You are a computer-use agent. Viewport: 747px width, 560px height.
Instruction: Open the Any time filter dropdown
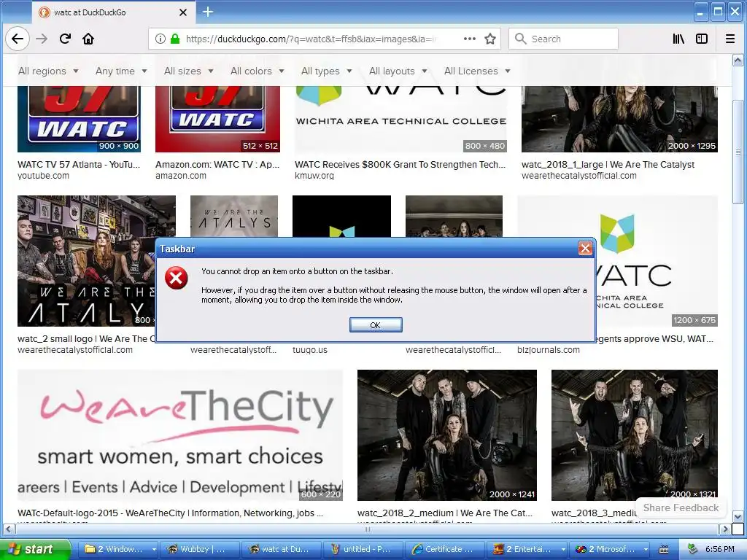(122, 71)
